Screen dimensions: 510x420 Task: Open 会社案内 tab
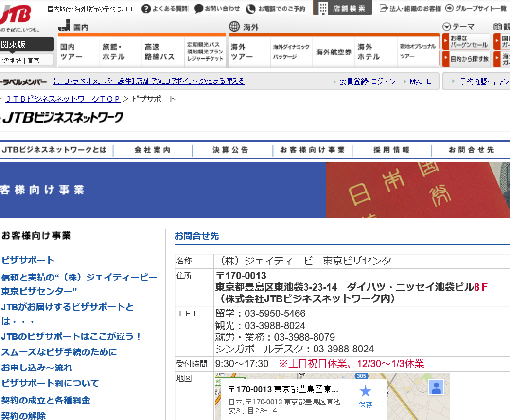(x=153, y=150)
